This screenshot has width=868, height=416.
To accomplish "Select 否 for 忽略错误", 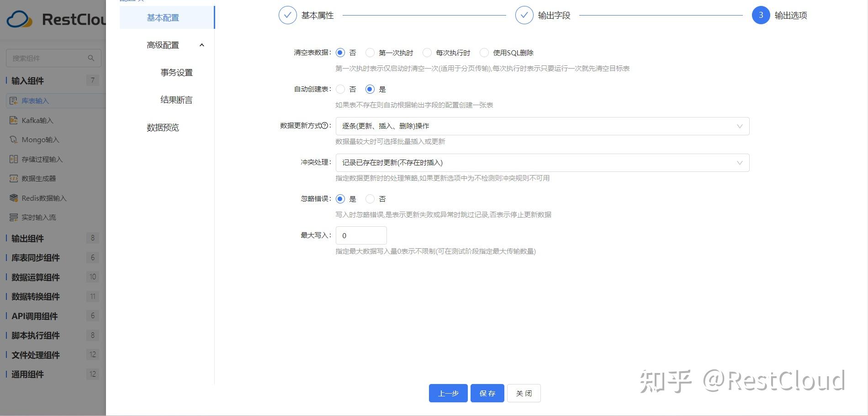I will click(x=370, y=199).
